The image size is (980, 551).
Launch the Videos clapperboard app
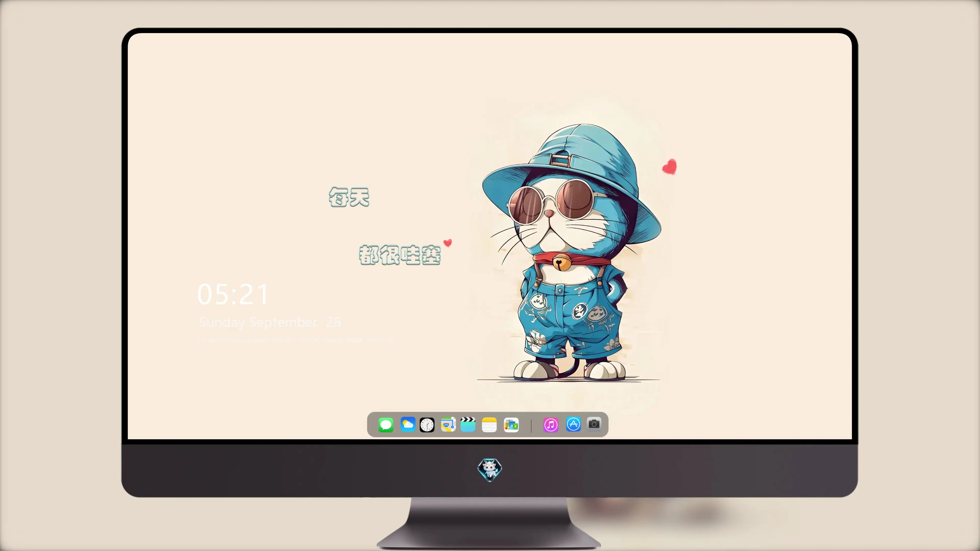(468, 424)
